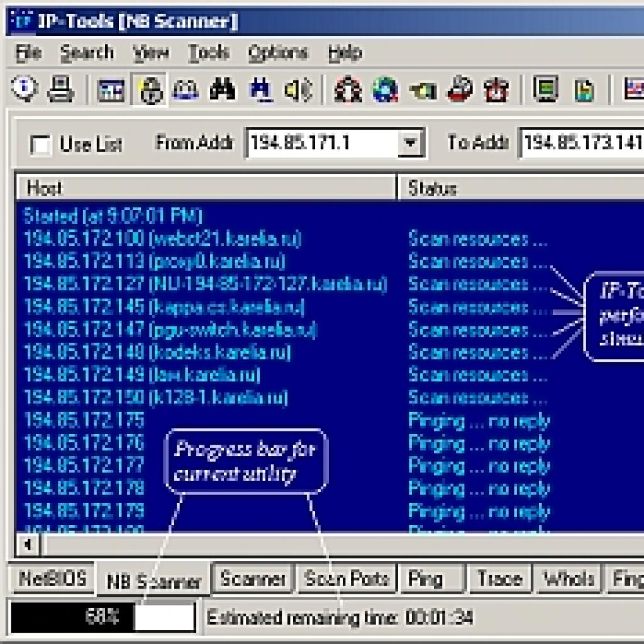Click the Host column header
This screenshot has width=644, height=644.
click(x=206, y=187)
